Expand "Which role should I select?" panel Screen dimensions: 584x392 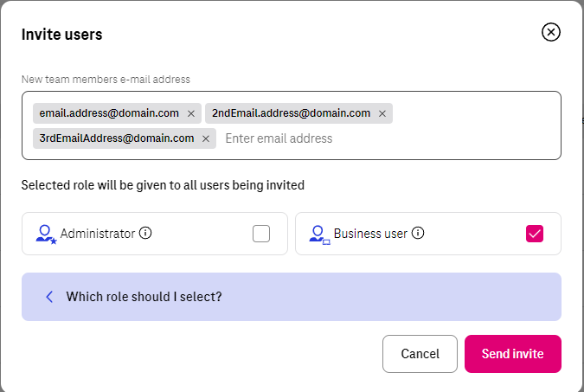292,297
